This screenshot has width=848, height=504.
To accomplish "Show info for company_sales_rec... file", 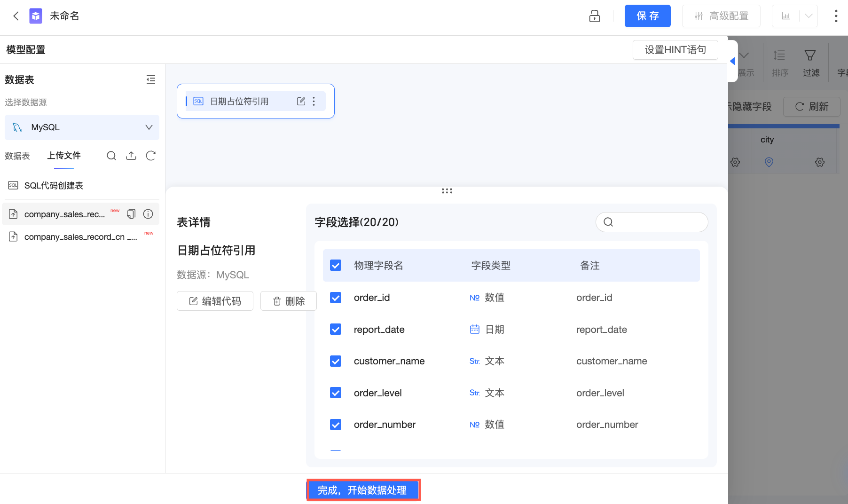I will point(148,214).
